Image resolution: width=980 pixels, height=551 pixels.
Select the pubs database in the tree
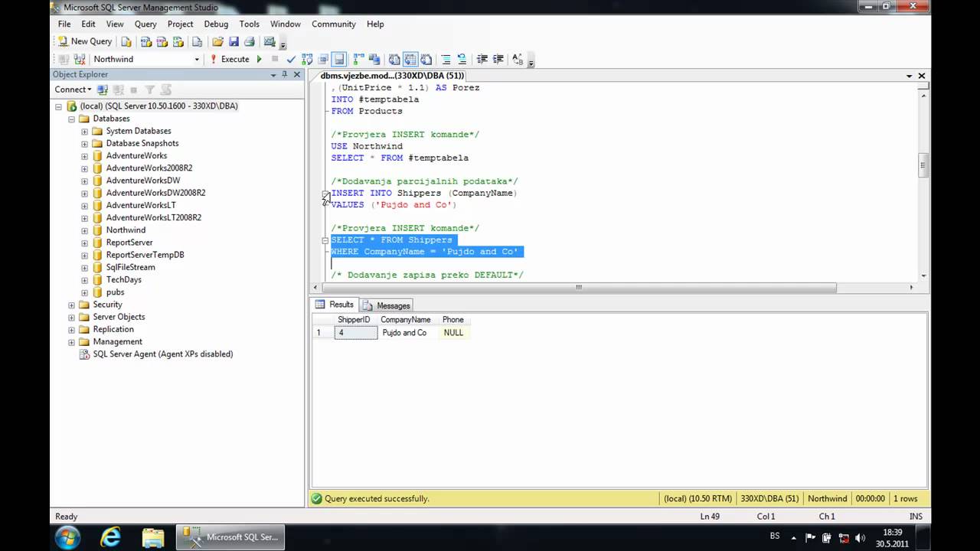pos(115,292)
